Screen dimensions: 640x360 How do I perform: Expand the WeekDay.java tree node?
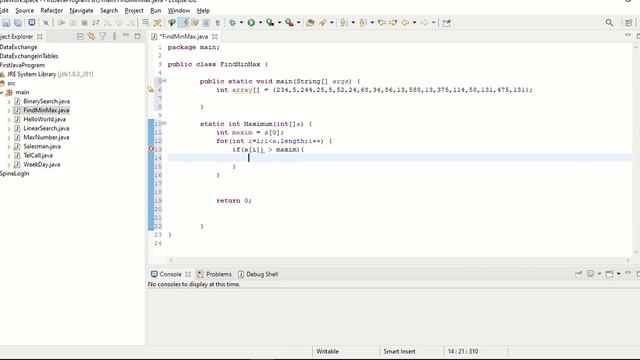[x=9, y=164]
